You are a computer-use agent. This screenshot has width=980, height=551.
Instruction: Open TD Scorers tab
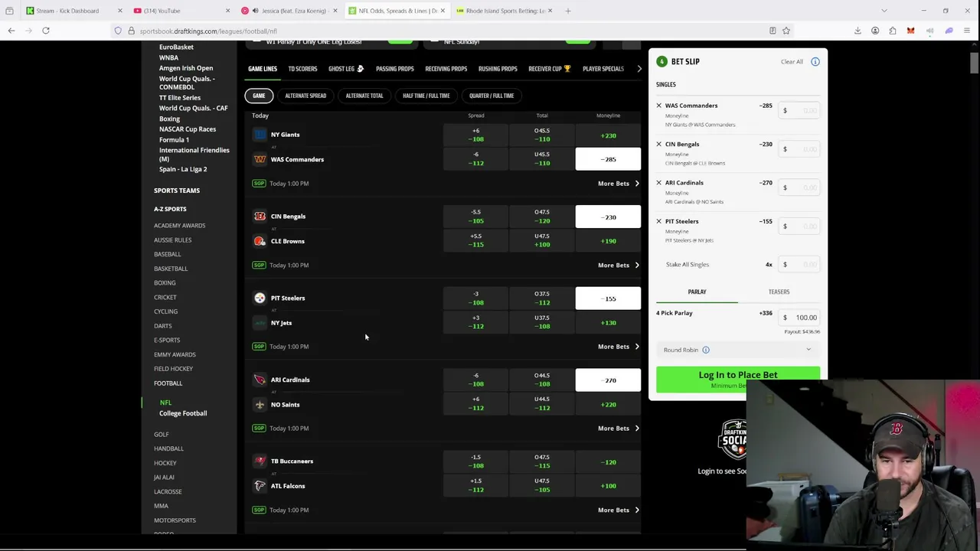(x=302, y=69)
